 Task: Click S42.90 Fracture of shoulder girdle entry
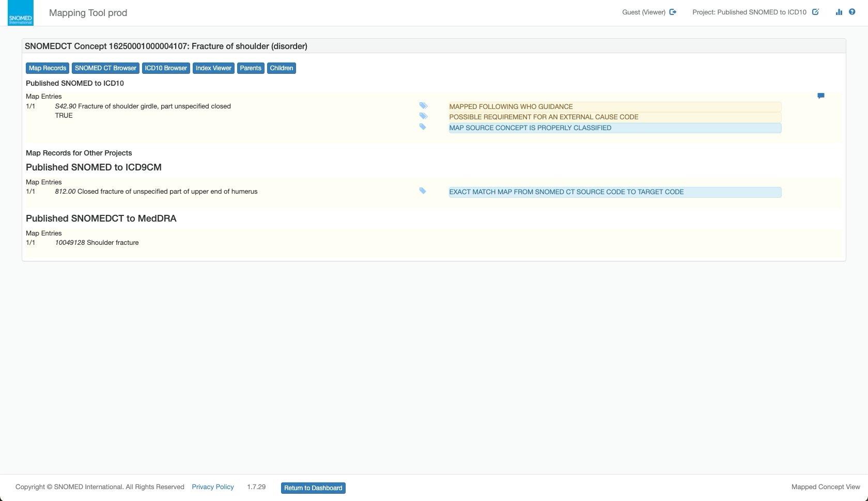(x=143, y=106)
